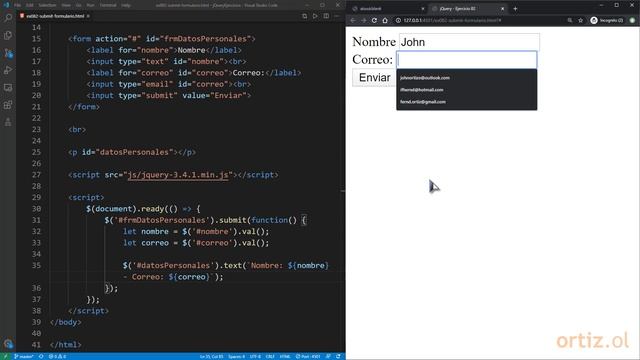This screenshot has height=360, width=640.
Task: Click the site information icon in address bar
Action: coord(398,20)
